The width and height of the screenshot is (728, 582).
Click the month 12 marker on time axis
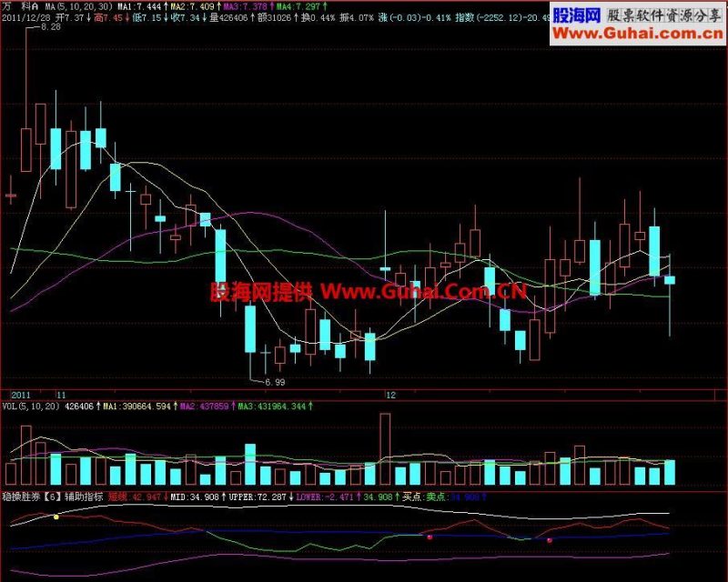[391, 395]
